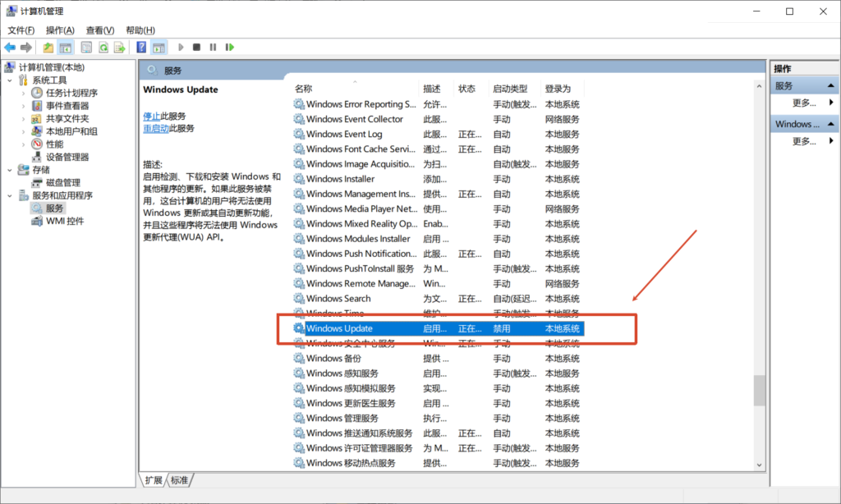
Task: Select the 共享文件夹 tree node
Action: (67, 118)
